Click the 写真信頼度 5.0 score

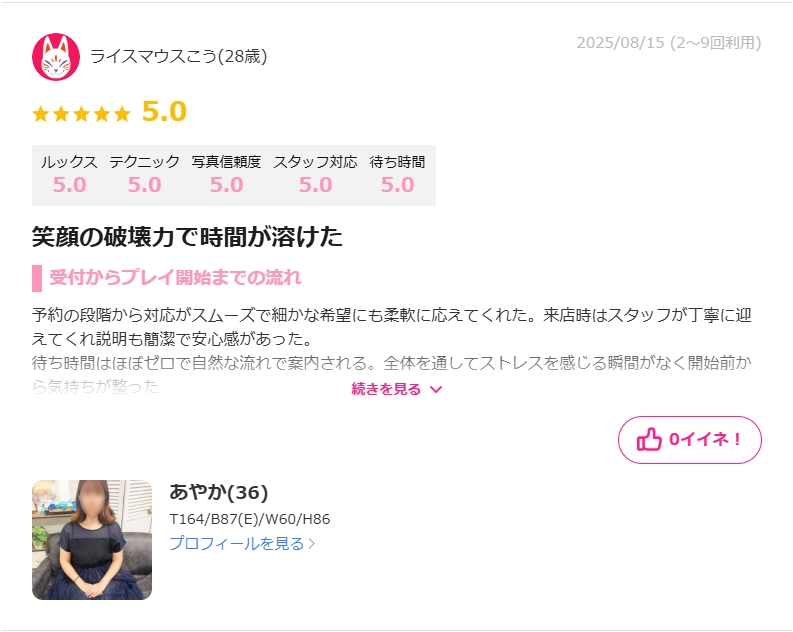click(227, 185)
